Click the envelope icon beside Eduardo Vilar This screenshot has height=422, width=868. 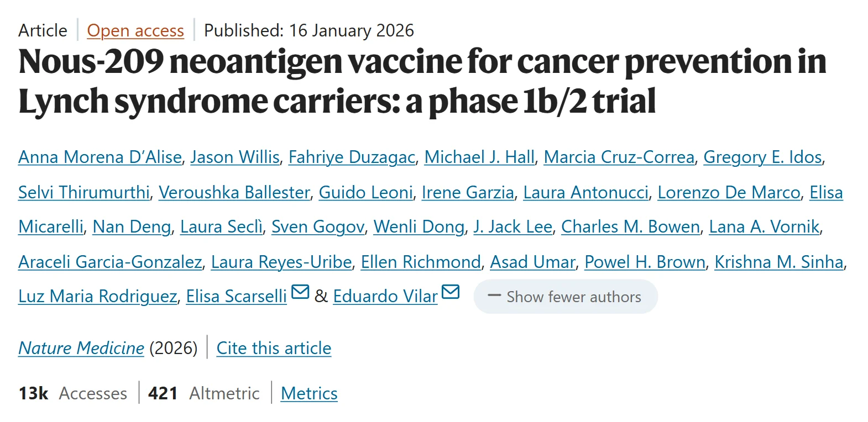pos(451,291)
